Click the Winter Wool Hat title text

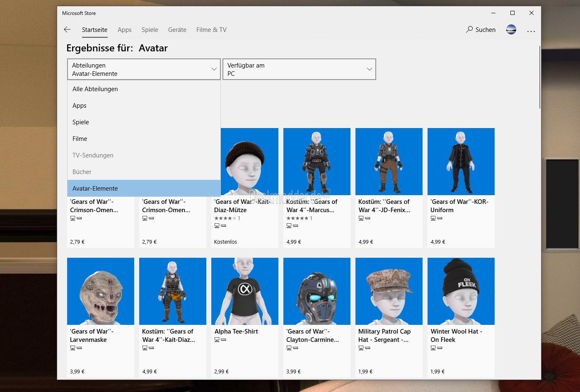click(457, 336)
